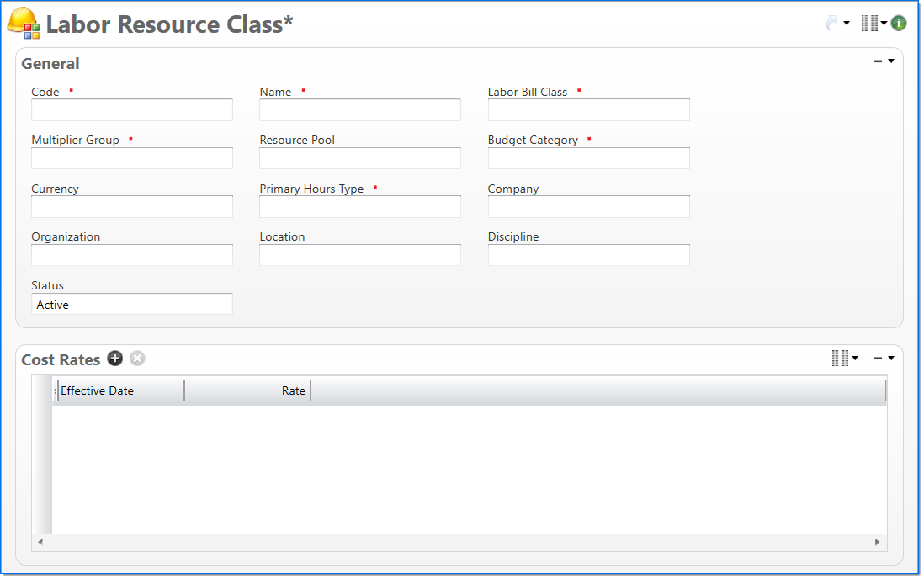The image size is (924, 579).
Task: Click the hard hat Labor Resource Class icon
Action: pos(23,24)
